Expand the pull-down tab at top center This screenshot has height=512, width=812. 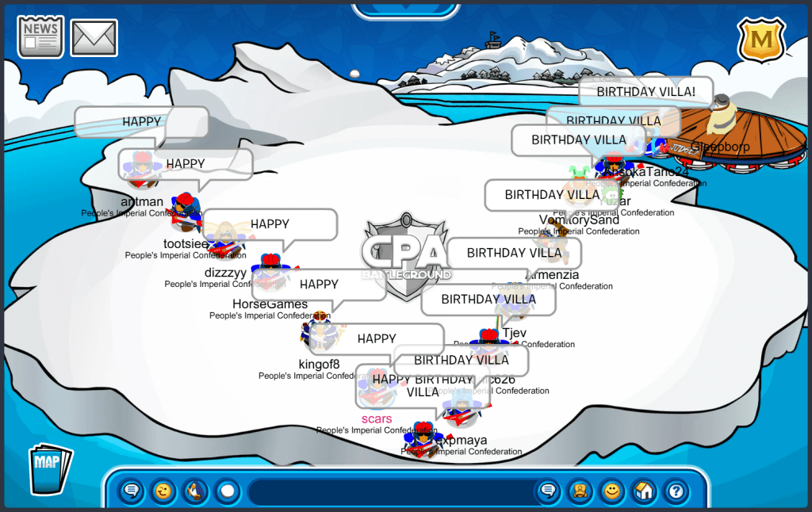[405, 9]
